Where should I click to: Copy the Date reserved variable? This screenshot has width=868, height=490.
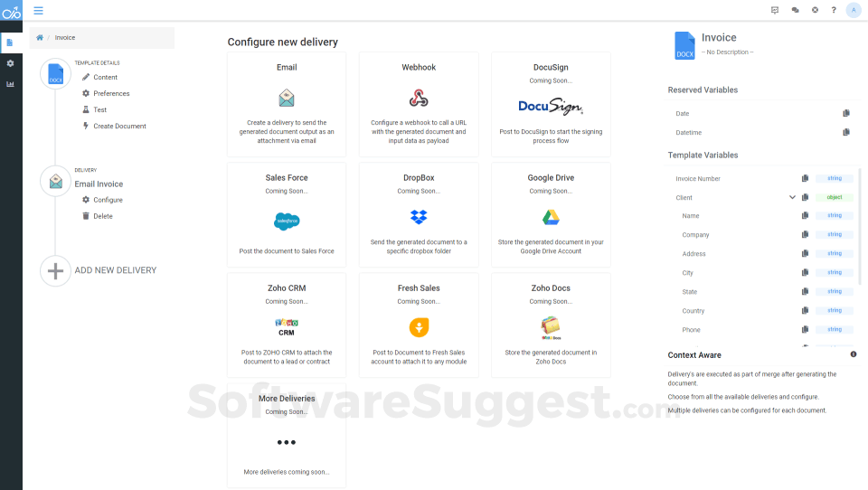[x=846, y=113]
